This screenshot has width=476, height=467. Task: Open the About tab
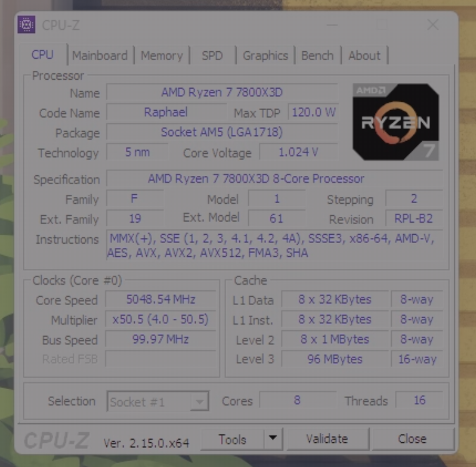tap(365, 56)
